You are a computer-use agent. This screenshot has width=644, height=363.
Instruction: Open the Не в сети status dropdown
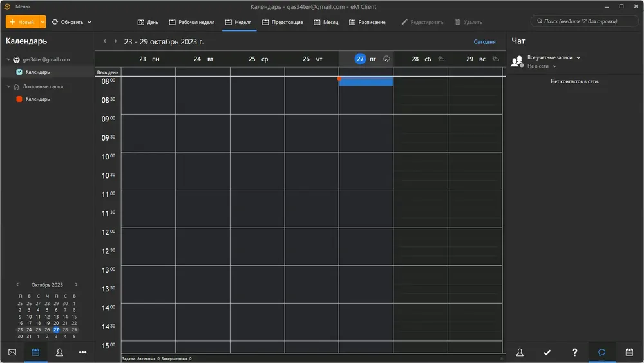pyautogui.click(x=542, y=66)
